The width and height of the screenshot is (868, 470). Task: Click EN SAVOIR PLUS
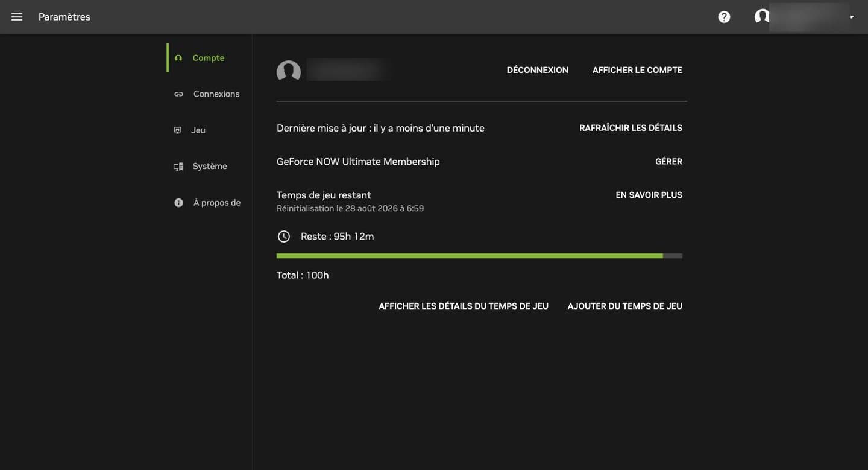pyautogui.click(x=649, y=195)
